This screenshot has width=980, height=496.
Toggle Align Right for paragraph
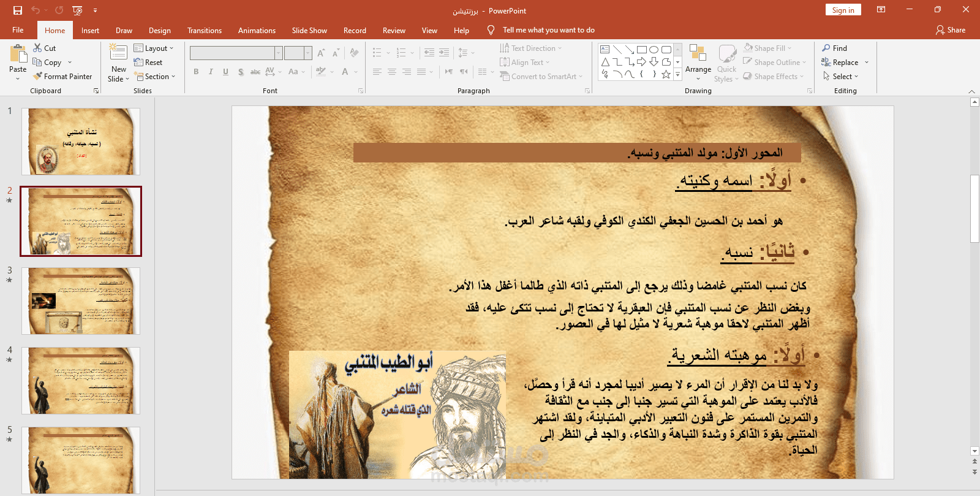click(x=407, y=72)
